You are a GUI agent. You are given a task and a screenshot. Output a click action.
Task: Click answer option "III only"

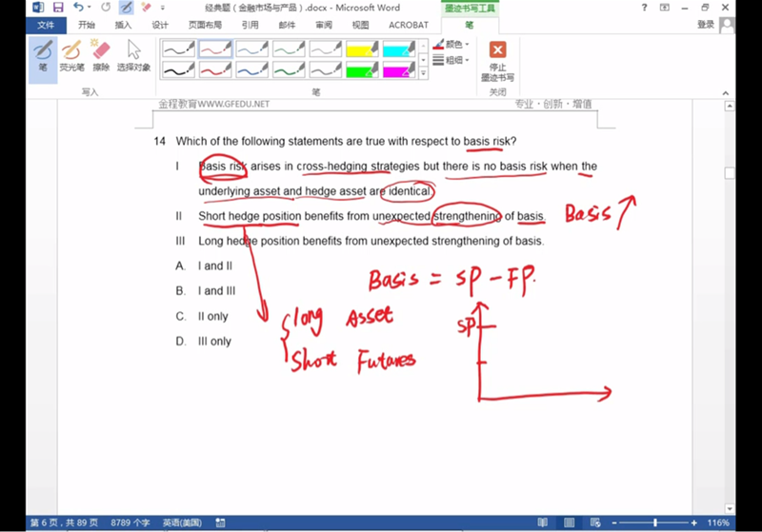click(x=214, y=342)
